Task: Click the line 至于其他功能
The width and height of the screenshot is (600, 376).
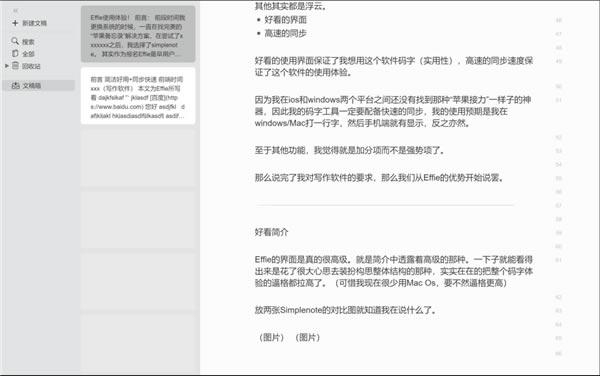Action: point(350,150)
